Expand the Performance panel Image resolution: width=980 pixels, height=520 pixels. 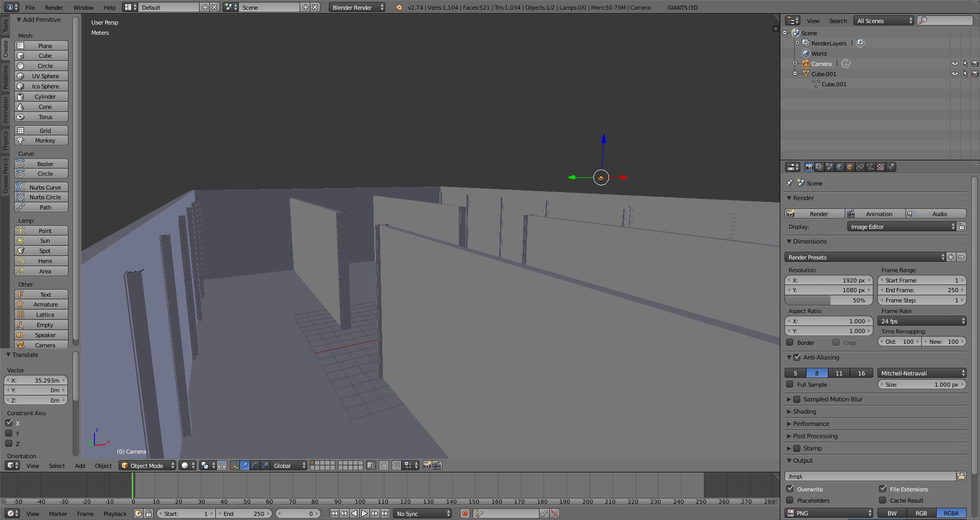(x=811, y=424)
